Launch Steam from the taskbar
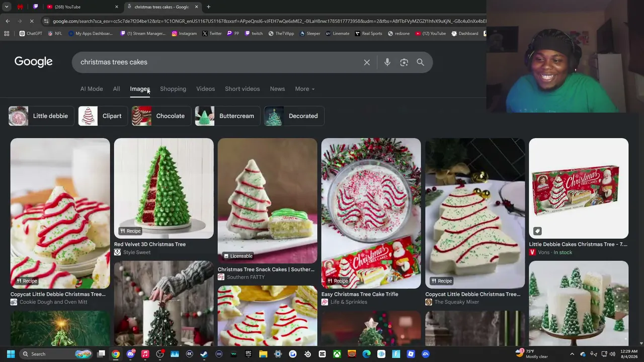The width and height of the screenshot is (644, 362). click(x=204, y=354)
